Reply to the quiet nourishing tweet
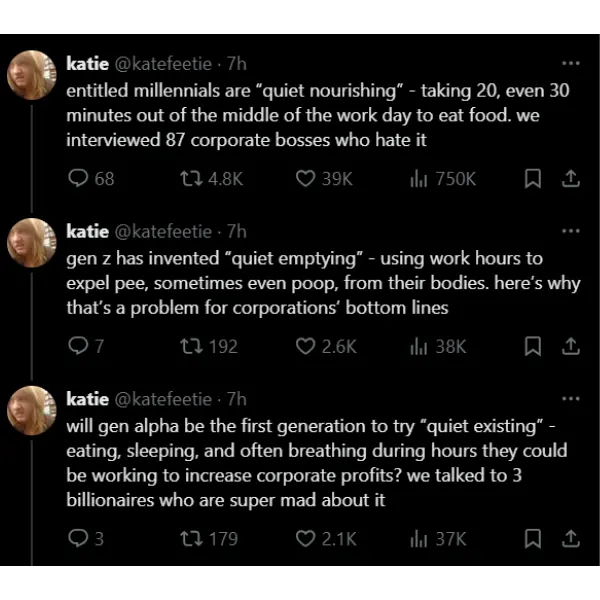This screenshot has height=600, width=600. [78, 179]
